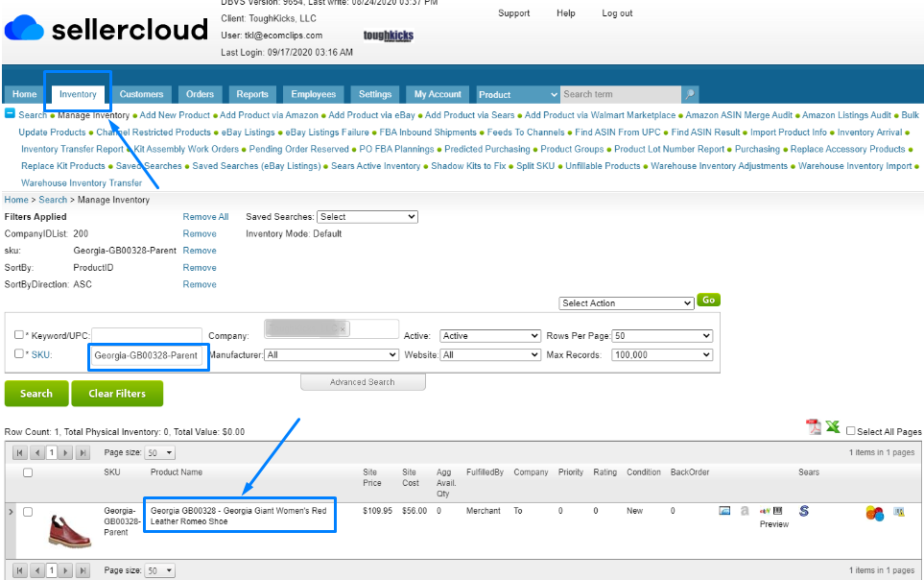Click the magnifier icon beside Search term
Viewport: 924px width, 580px height.
pos(690,94)
